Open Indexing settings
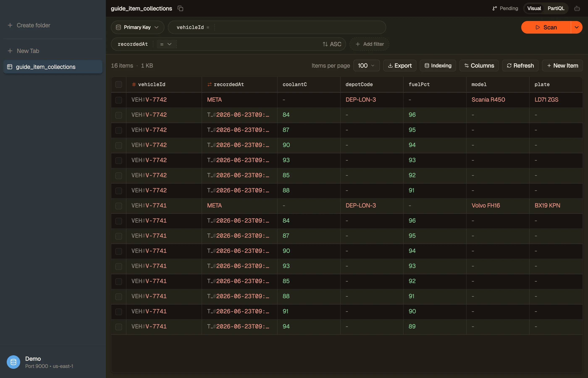 click(x=438, y=66)
